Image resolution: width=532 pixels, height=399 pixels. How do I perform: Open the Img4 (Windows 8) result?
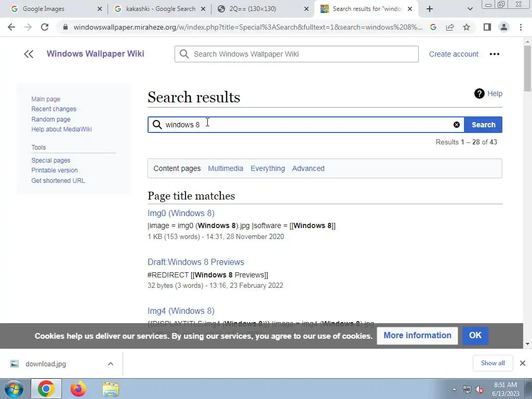(181, 311)
